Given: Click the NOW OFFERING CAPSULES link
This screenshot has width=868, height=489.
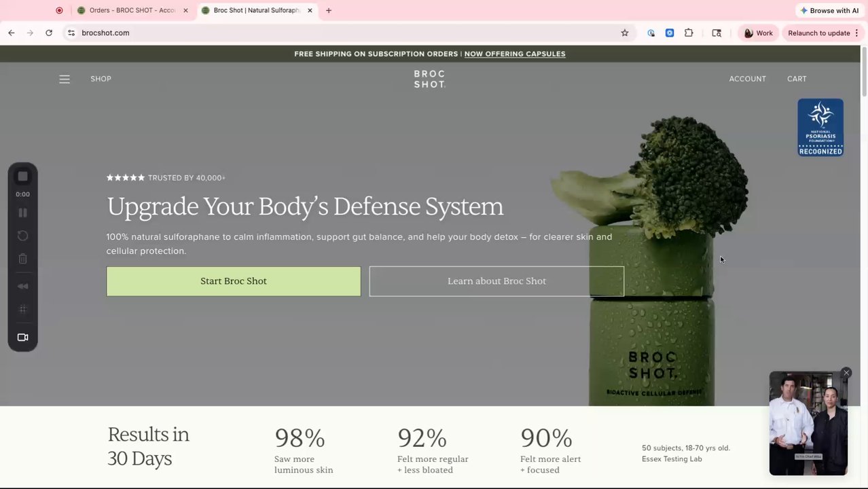Looking at the screenshot, I should point(514,54).
